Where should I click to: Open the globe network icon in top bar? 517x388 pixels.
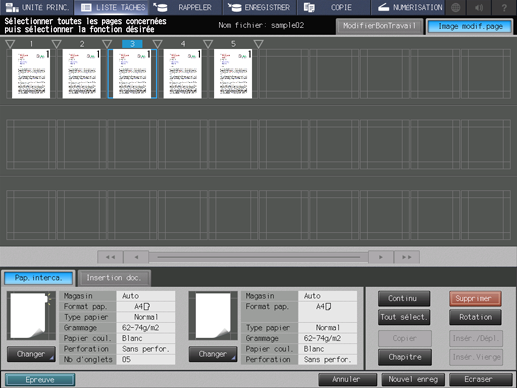(456, 7)
